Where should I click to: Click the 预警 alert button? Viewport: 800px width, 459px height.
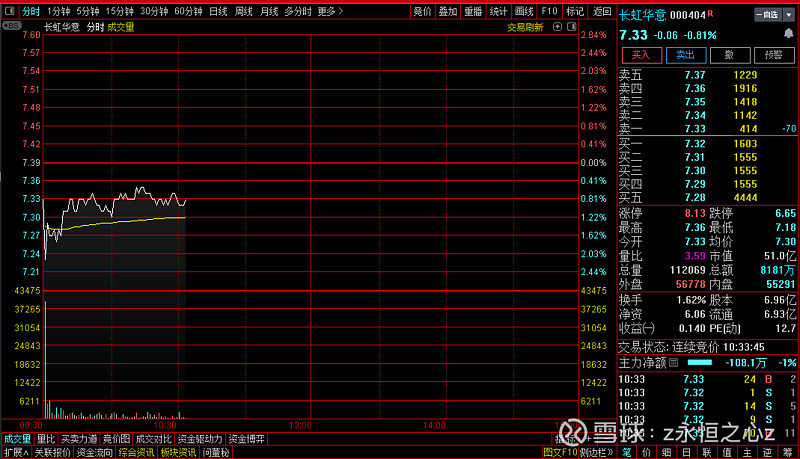(x=774, y=55)
